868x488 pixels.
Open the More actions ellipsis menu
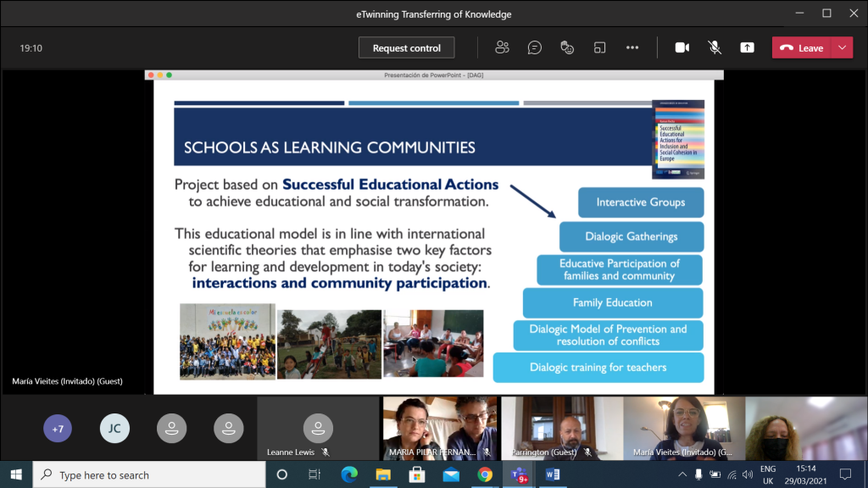pyautogui.click(x=632, y=47)
